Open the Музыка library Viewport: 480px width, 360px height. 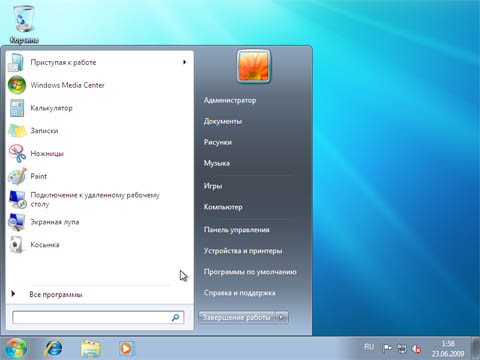(217, 163)
